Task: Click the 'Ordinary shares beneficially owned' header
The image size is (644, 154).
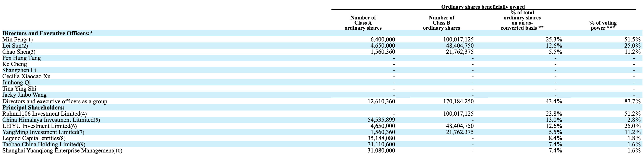Action: [483, 7]
